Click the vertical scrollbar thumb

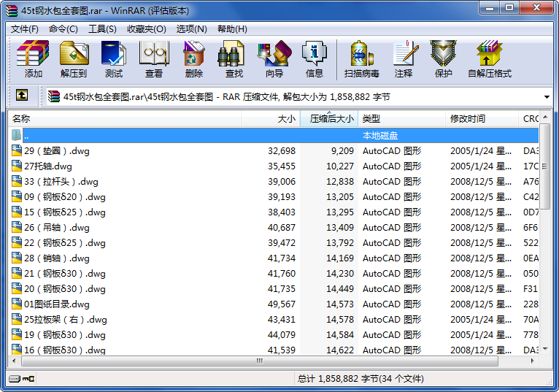pyautogui.click(x=545, y=166)
